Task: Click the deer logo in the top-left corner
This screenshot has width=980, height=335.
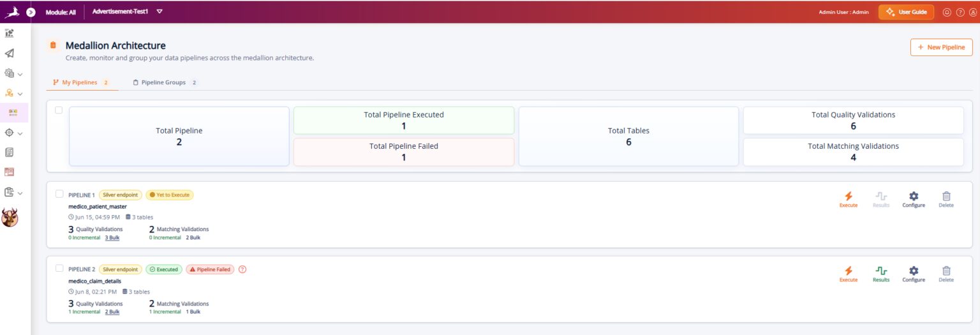Action: 13,11
